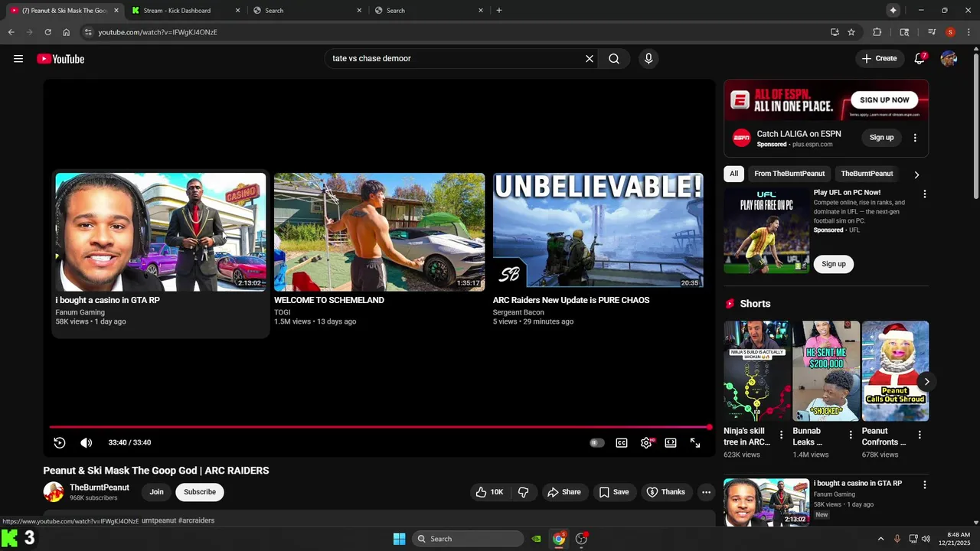The height and width of the screenshot is (551, 980).
Task: Open the Windows Start menu
Action: point(399,539)
